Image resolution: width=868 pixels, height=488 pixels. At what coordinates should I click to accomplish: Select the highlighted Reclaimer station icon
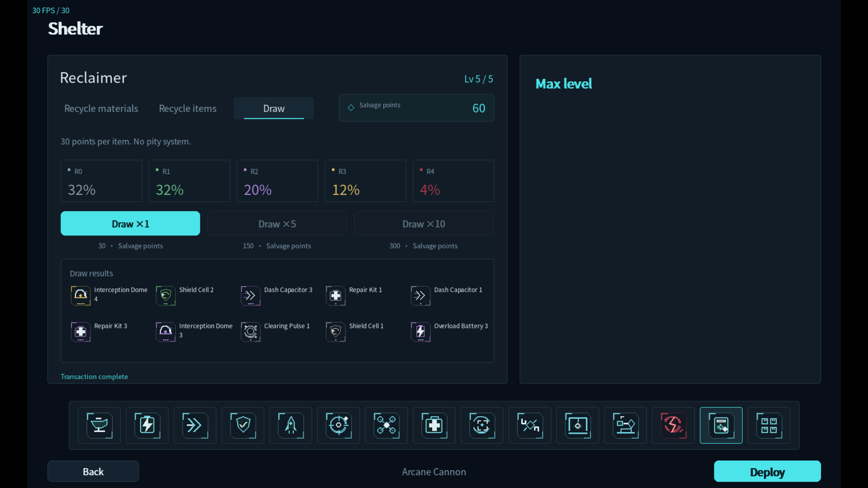coord(722,425)
